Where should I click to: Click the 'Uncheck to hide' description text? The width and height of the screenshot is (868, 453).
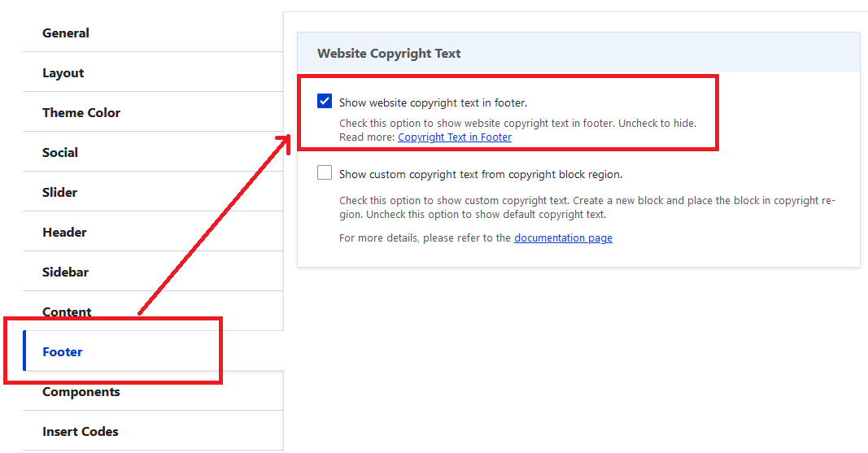coord(517,124)
